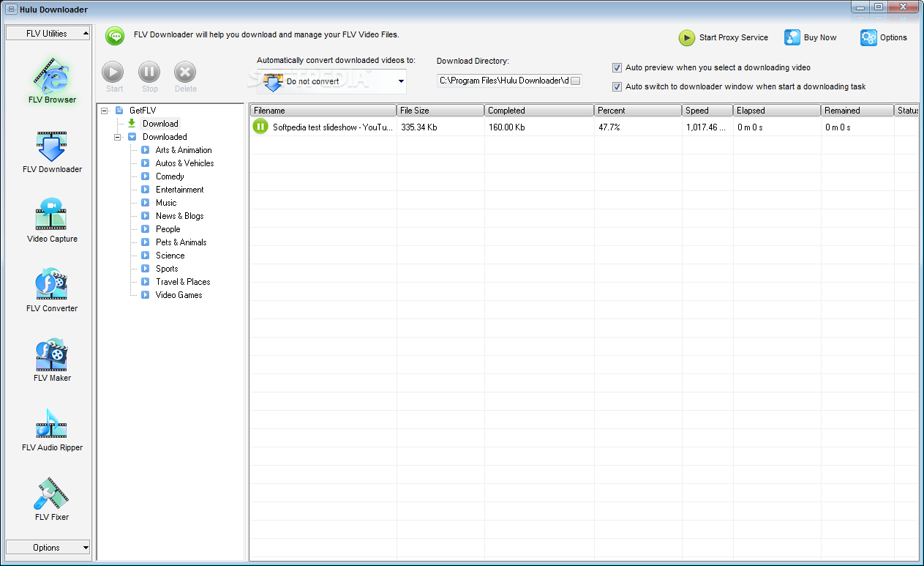Click the Delete download button
Viewport: 924px width, 566px height.
(x=185, y=77)
